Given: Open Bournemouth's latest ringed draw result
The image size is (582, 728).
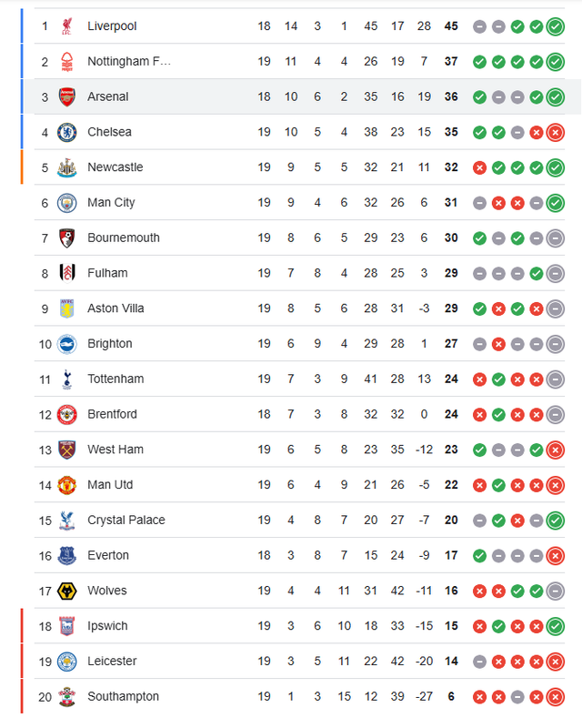Looking at the screenshot, I should click(555, 238).
